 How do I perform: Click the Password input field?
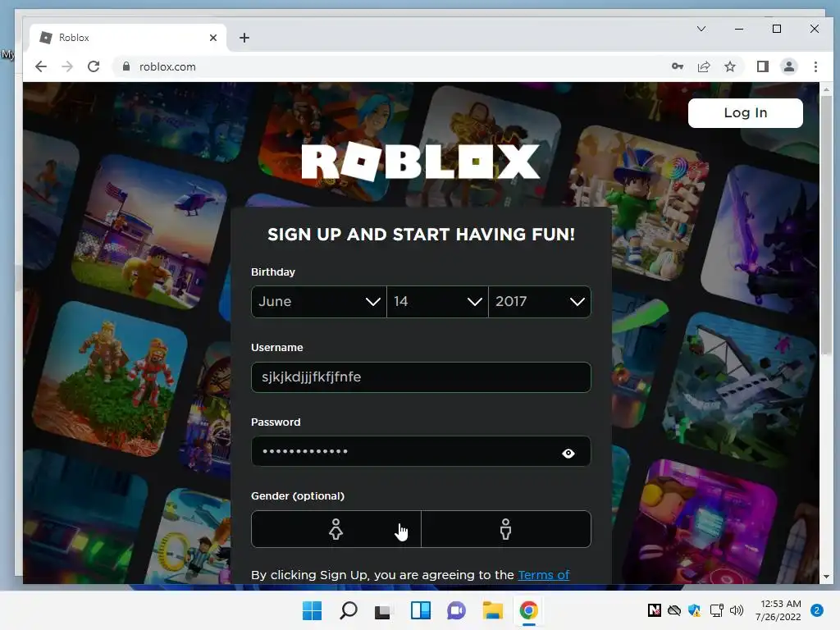(421, 451)
